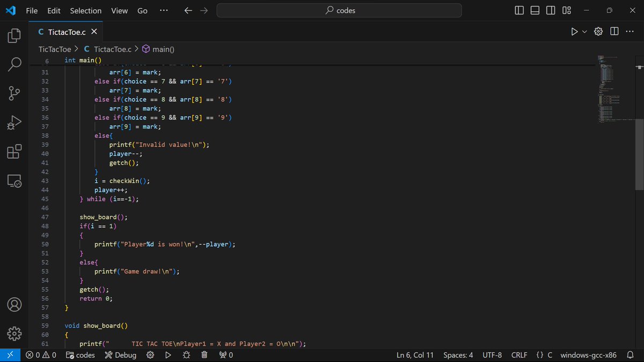The height and width of the screenshot is (362, 644).
Task: Click the status bar play launch icon
Action: pyautogui.click(x=168, y=355)
